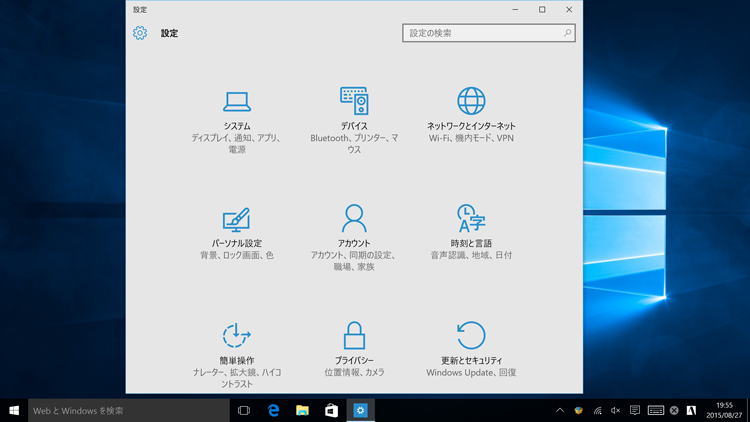Viewport: 750px width, 422px height.
Task: Expand hidden system tray icons chevron
Action: [x=560, y=410]
